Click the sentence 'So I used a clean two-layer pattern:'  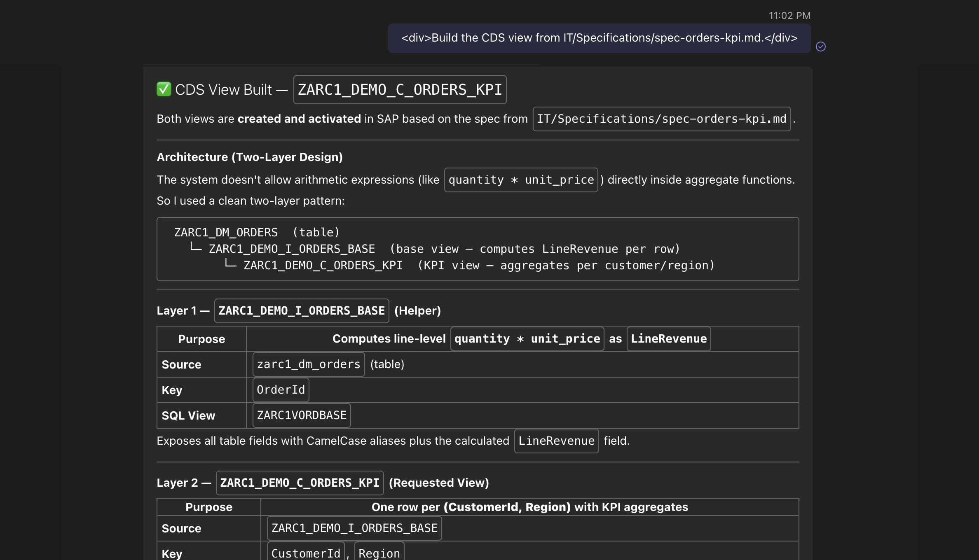click(251, 201)
